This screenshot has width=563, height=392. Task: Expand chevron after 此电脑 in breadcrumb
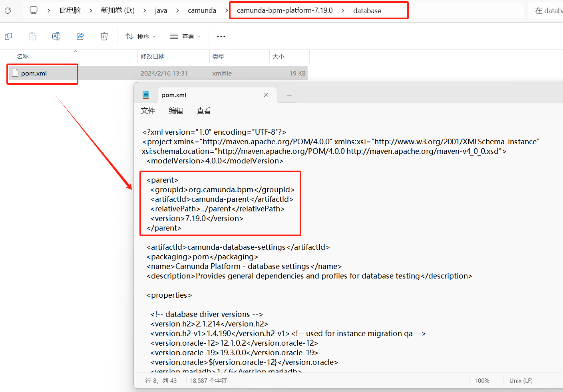91,10
